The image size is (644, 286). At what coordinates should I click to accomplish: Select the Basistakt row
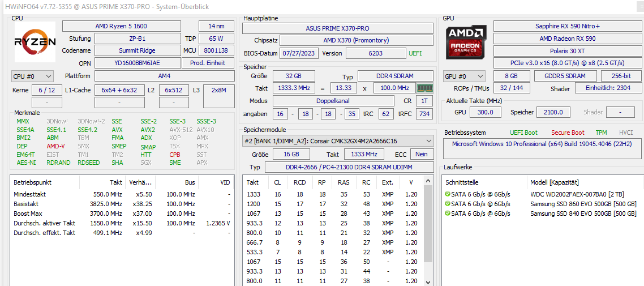coord(122,204)
